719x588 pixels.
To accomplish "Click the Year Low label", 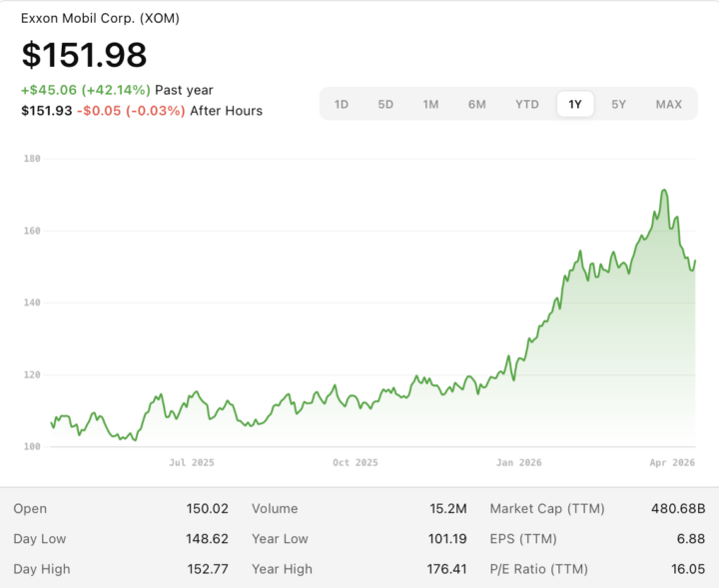I will coord(280,539).
